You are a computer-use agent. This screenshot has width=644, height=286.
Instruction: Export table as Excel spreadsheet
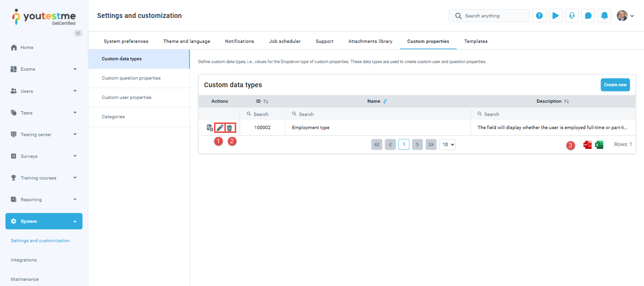click(599, 145)
